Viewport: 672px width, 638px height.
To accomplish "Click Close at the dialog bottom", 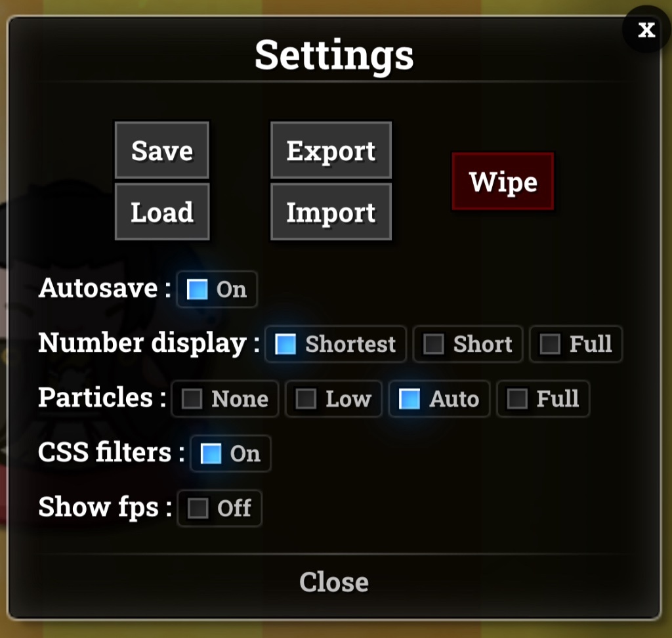I will pyautogui.click(x=334, y=582).
